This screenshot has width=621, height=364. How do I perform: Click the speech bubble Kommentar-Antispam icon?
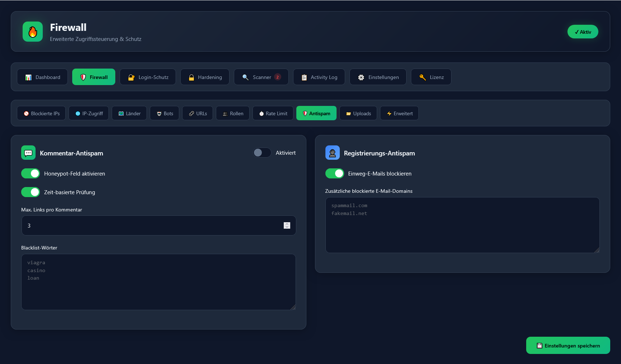click(28, 152)
